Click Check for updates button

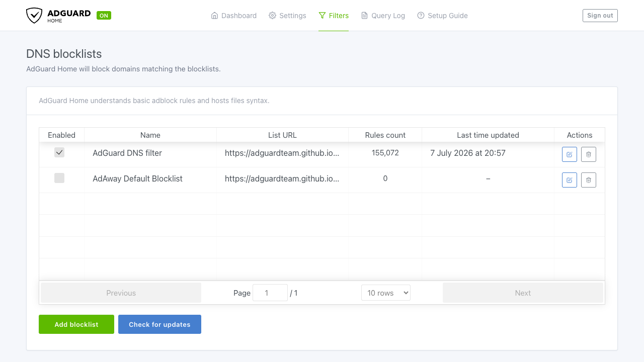pos(159,324)
